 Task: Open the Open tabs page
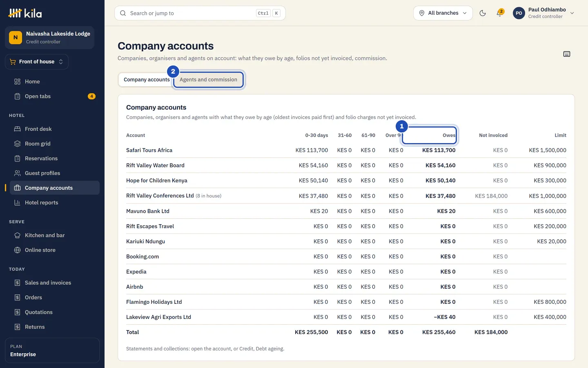click(55, 96)
